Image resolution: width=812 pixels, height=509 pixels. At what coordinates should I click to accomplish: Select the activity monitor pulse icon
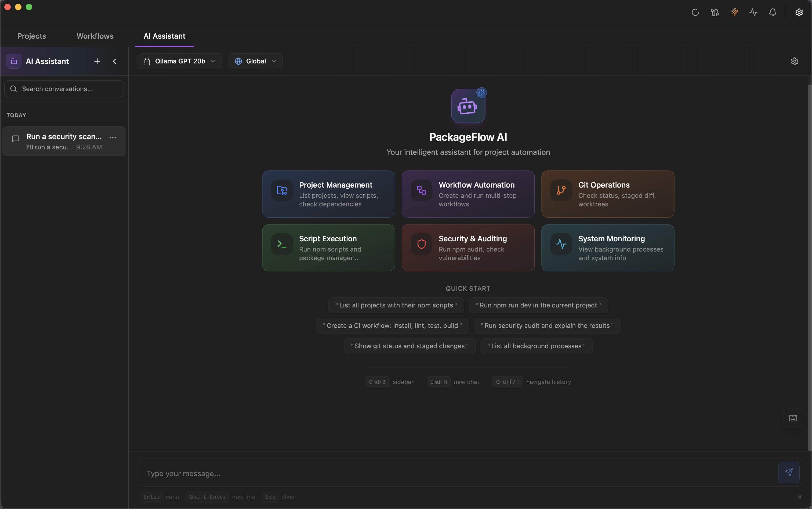click(753, 12)
